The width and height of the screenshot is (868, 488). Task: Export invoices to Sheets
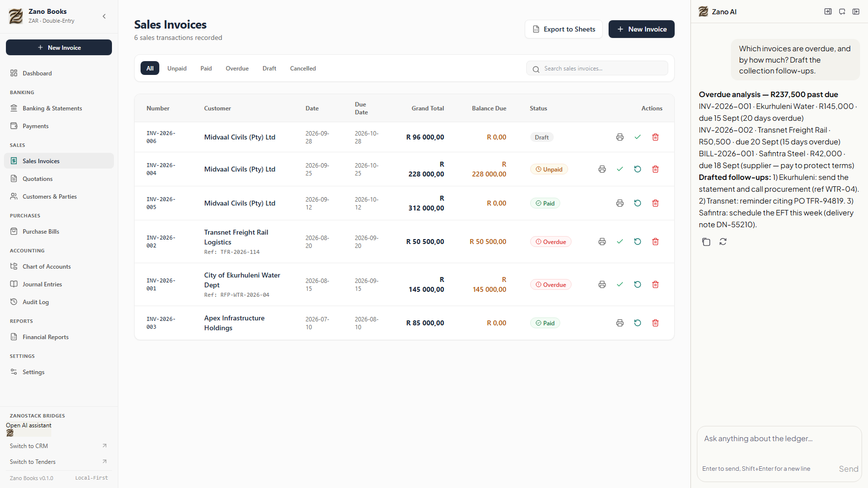click(x=564, y=29)
